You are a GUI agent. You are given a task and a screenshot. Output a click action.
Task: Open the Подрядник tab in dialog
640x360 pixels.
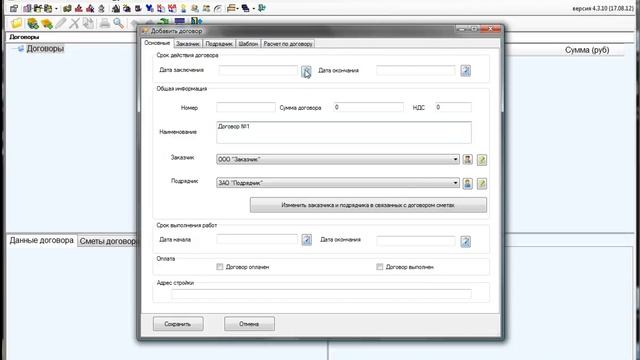click(219, 44)
